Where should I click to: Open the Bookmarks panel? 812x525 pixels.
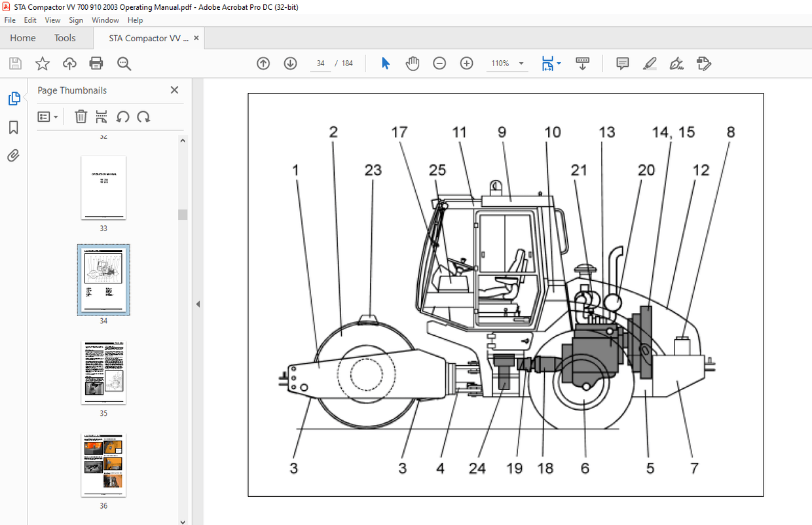(14, 127)
